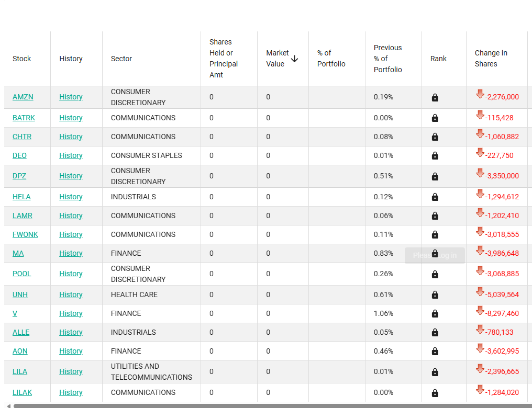Open the LILA stock link
Image resolution: width=532 pixels, height=408 pixels.
click(x=20, y=371)
